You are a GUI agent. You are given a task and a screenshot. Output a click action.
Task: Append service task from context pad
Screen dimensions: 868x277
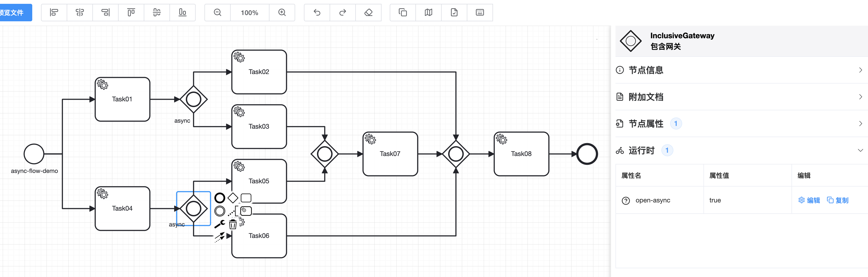click(x=246, y=211)
